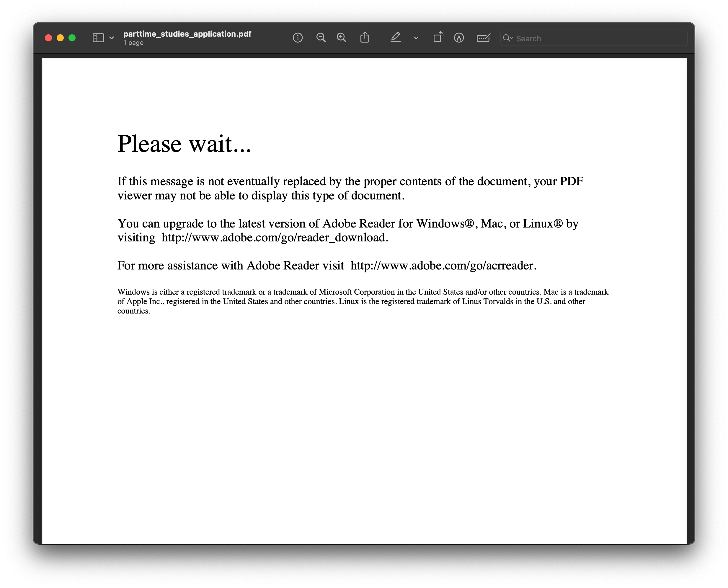Activate the Highlight pen tool

coord(395,37)
